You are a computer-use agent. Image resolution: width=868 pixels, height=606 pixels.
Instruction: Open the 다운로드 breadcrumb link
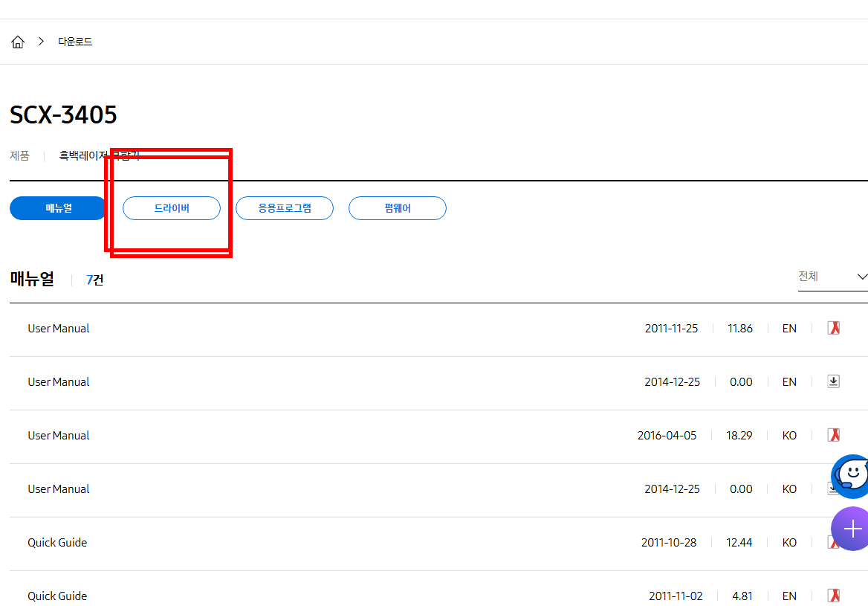pyautogui.click(x=75, y=42)
